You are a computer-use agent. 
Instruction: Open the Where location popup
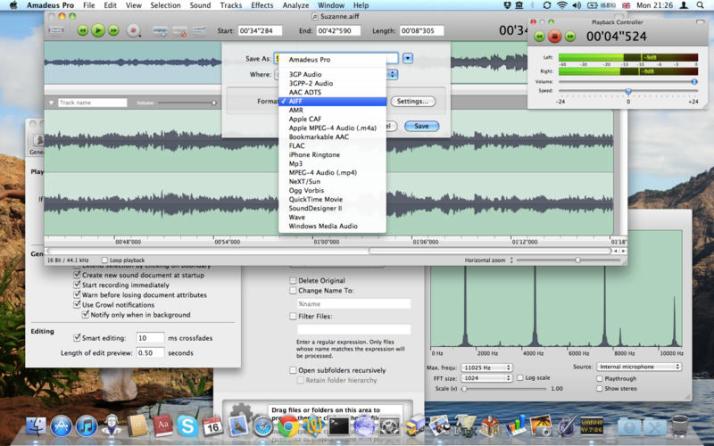(x=392, y=74)
